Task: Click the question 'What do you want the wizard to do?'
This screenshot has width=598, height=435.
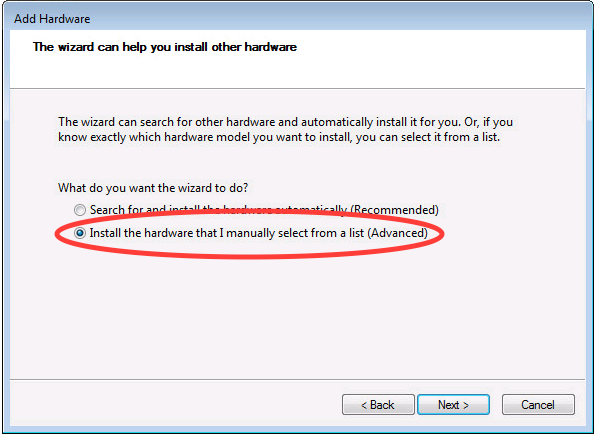Action: click(x=153, y=188)
